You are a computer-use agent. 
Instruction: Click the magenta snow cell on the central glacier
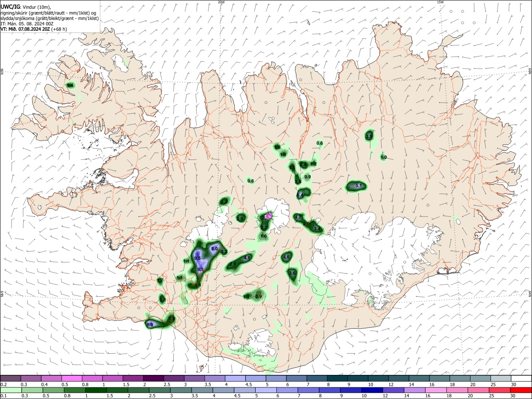click(269, 216)
